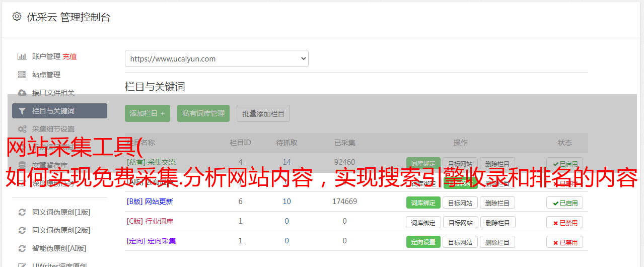Click the 已采集 column header
644x267 pixels.
[x=345, y=143]
